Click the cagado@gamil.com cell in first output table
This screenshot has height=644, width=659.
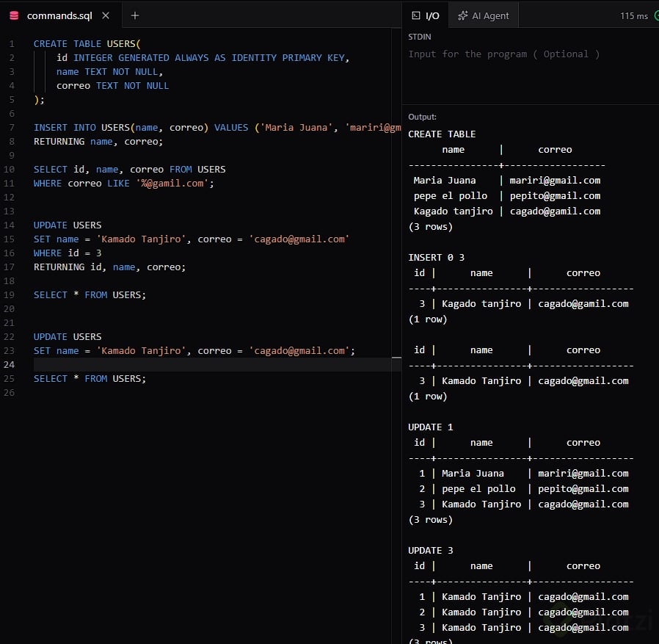pos(555,211)
